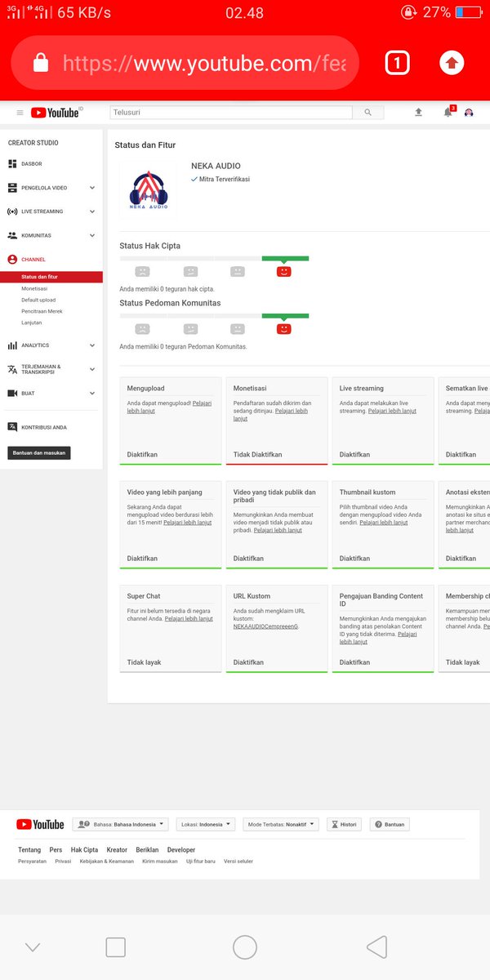
Task: Click the red smiley under Status Hak Cipta
Action: coord(283,271)
